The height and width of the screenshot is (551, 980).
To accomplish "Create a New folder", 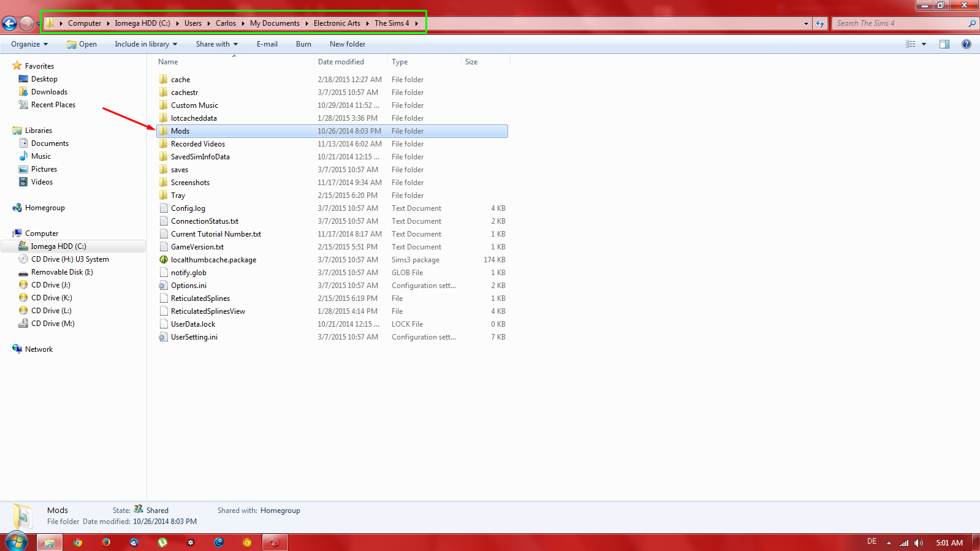I will pos(348,44).
